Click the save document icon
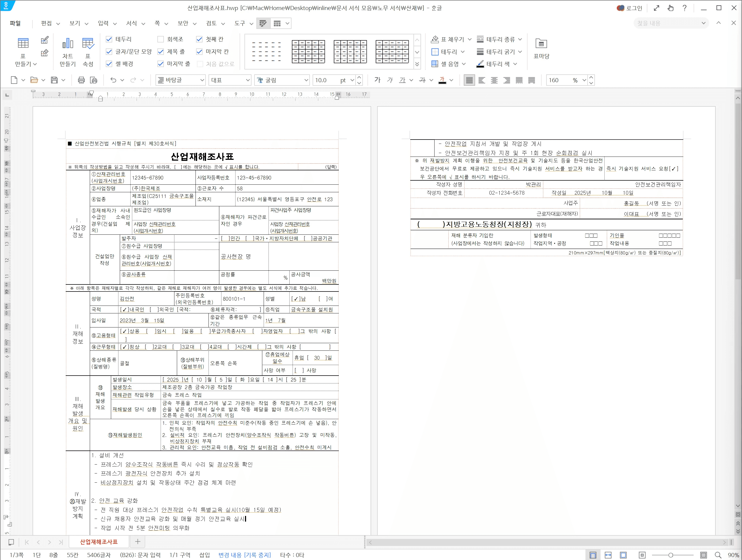This screenshot has width=742, height=560. point(54,80)
